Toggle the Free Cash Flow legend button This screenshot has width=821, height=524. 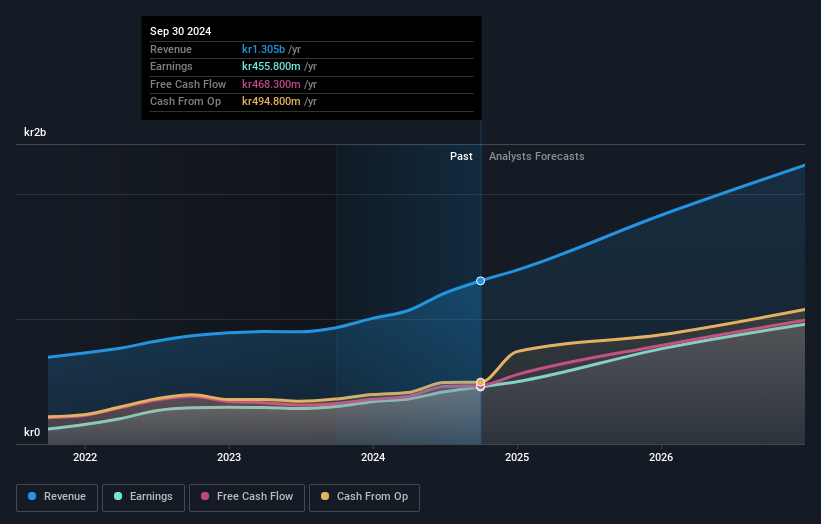click(x=247, y=497)
